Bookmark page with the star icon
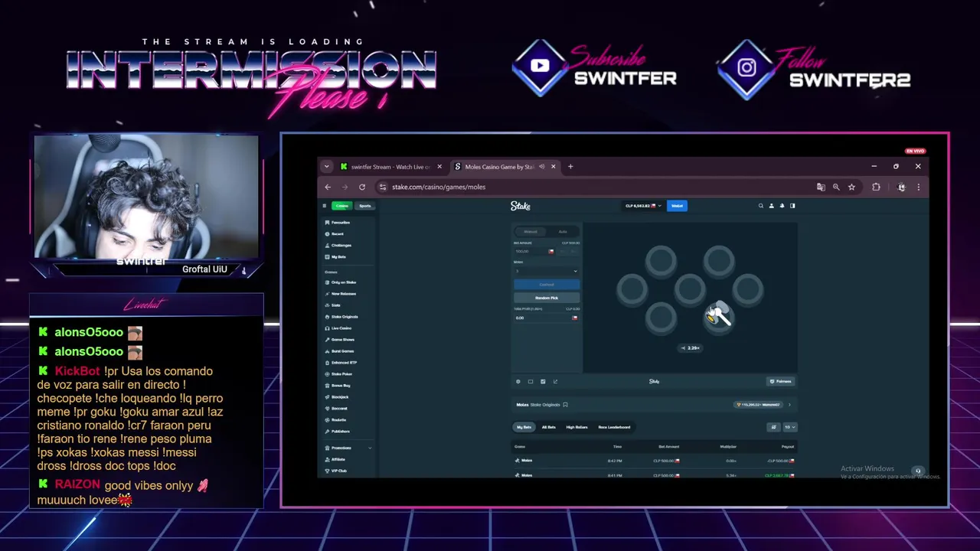The width and height of the screenshot is (980, 551). [851, 187]
